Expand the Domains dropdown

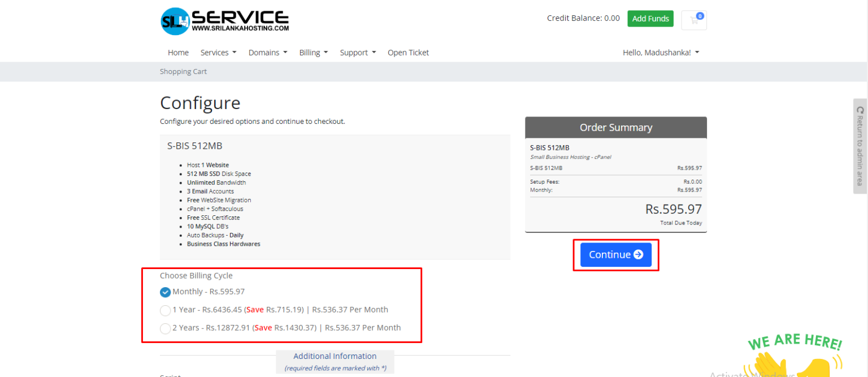267,52
